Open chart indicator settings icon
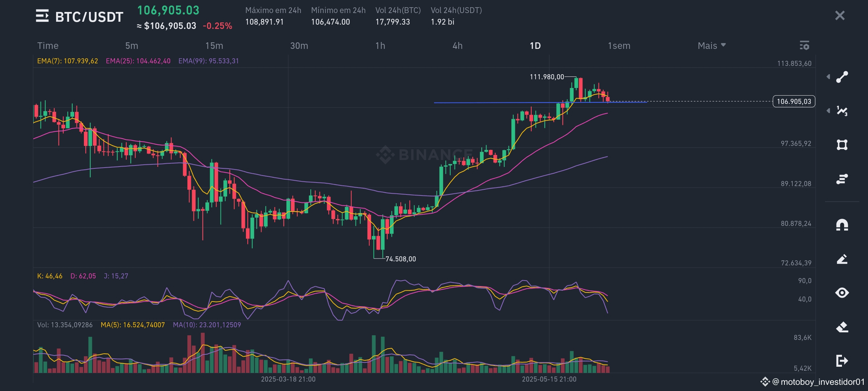Viewport: 868px width, 391px height. pos(804,45)
